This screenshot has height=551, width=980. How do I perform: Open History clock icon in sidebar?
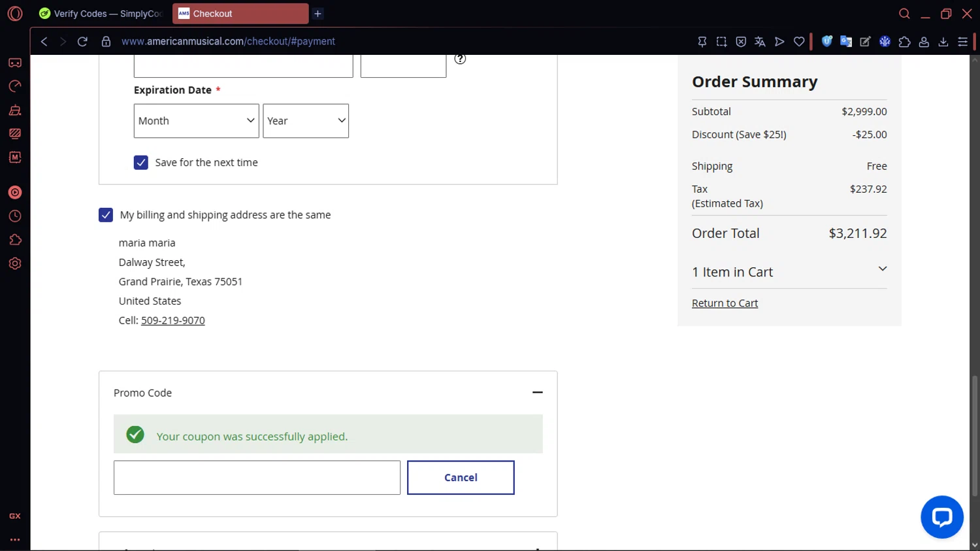pos(15,216)
